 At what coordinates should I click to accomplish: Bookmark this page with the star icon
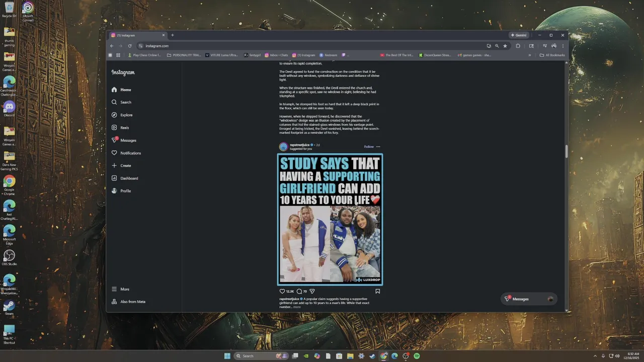pyautogui.click(x=505, y=46)
